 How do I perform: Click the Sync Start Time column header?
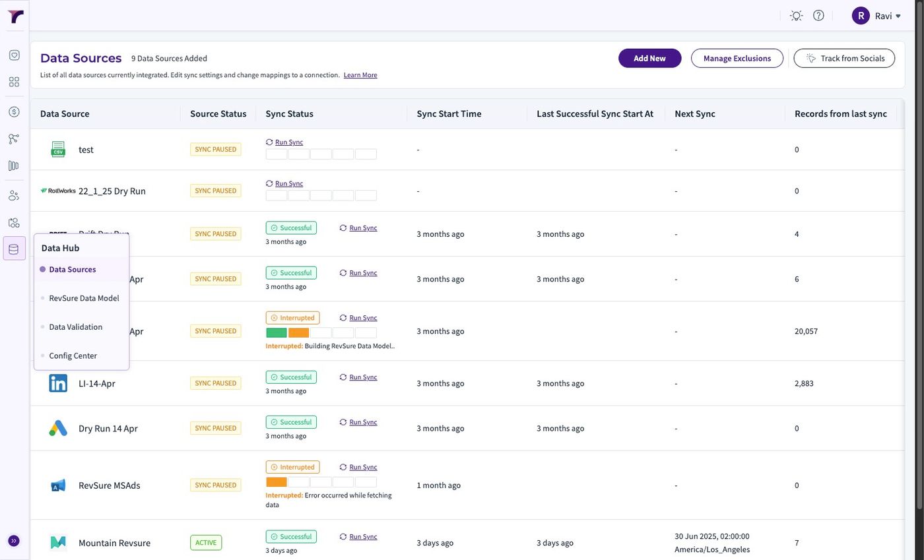pyautogui.click(x=449, y=113)
